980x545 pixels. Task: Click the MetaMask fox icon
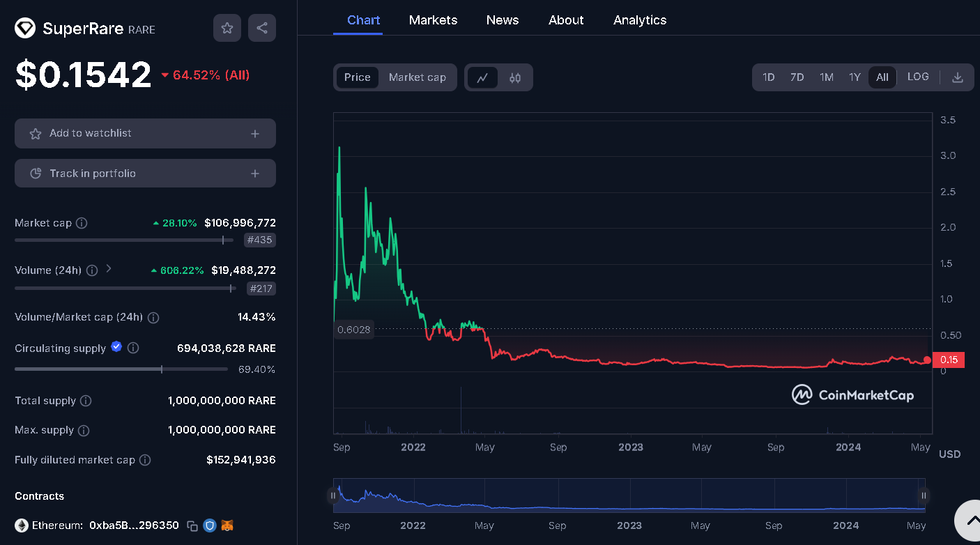coord(227,525)
